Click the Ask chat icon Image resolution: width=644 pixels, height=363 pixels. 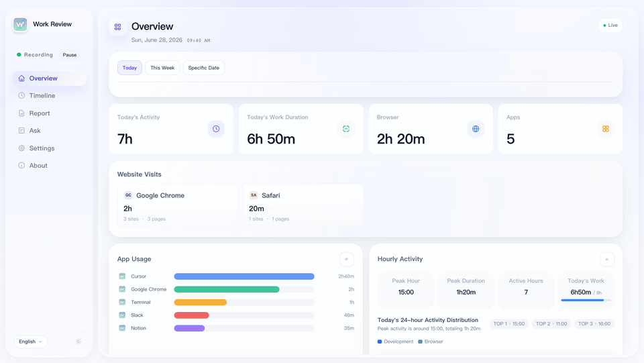pos(21,130)
